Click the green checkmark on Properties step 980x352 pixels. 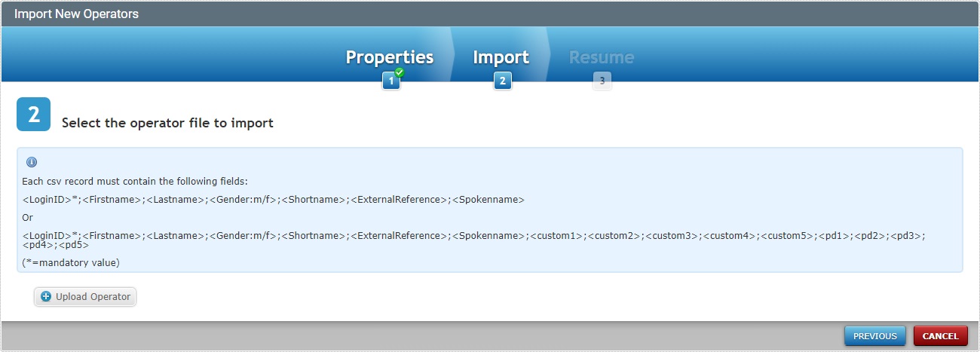pyautogui.click(x=400, y=72)
